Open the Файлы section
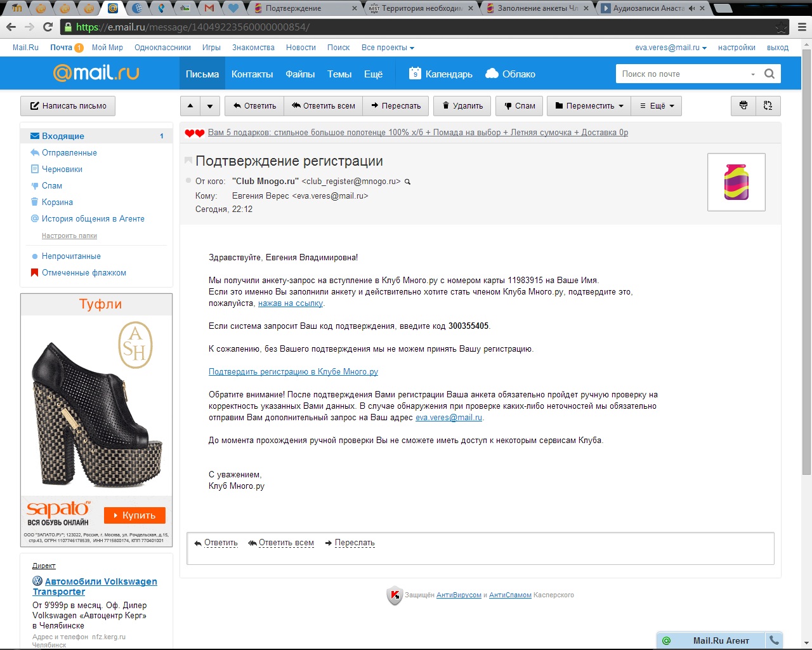812x650 pixels. [x=300, y=74]
